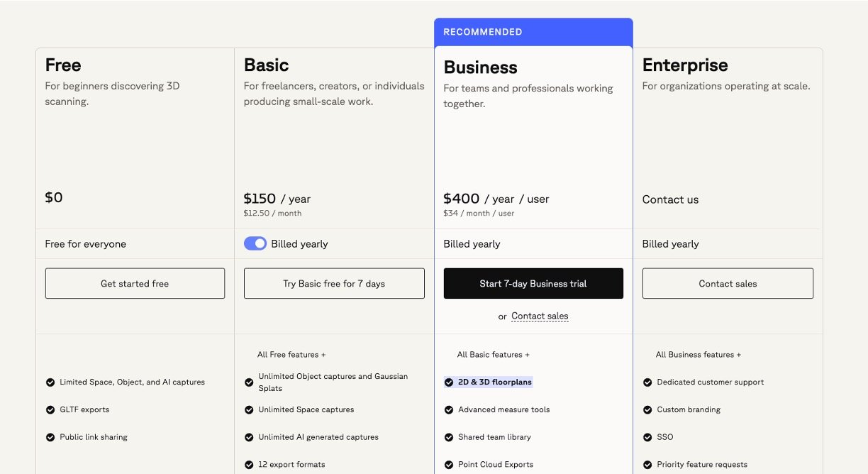The height and width of the screenshot is (474, 868).
Task: Click the RECOMMENDED banner above Business
Action: pyautogui.click(x=533, y=32)
